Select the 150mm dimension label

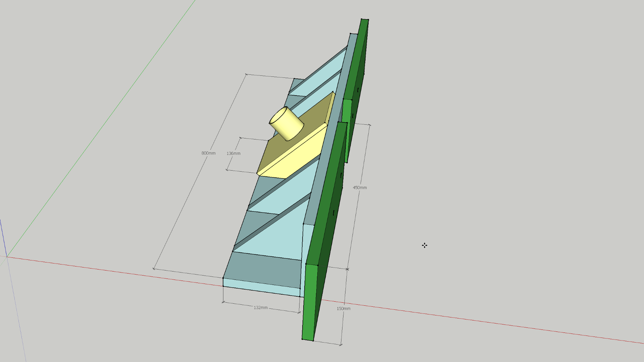(343, 309)
